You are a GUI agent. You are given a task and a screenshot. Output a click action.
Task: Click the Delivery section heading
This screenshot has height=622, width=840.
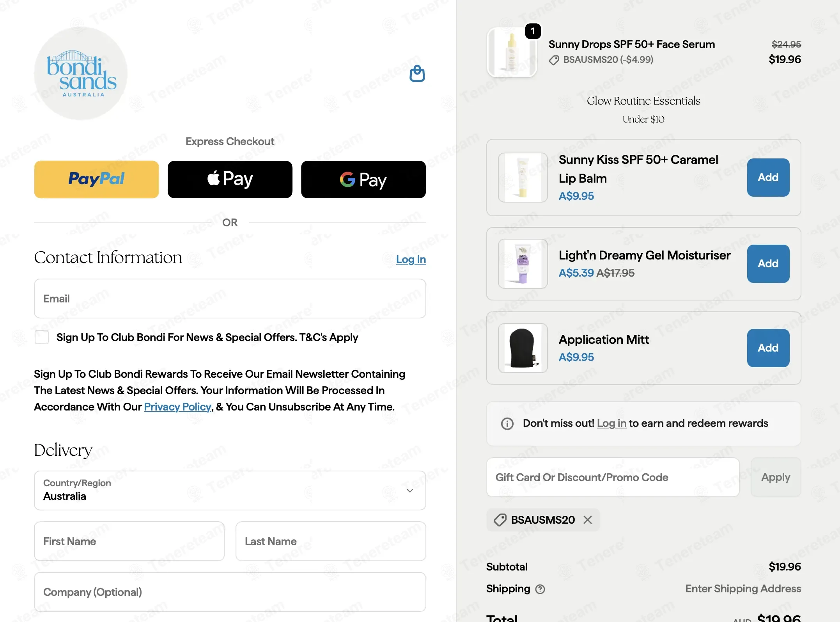coord(63,450)
